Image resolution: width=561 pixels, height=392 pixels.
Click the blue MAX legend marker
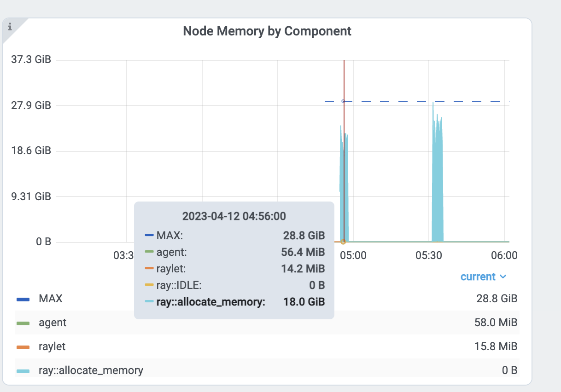22,298
